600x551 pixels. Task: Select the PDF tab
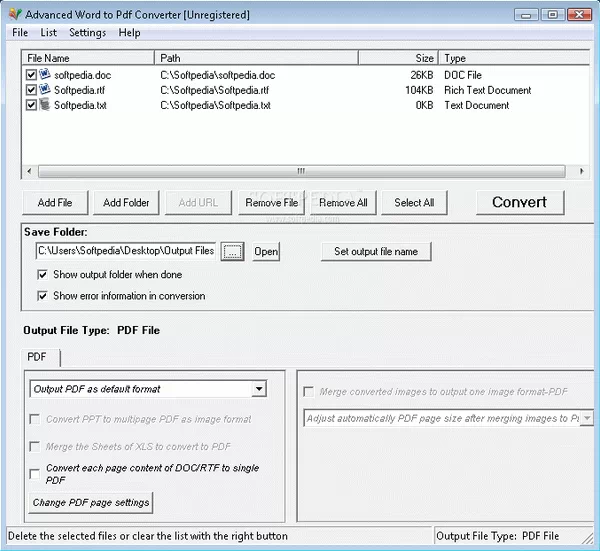click(41, 357)
